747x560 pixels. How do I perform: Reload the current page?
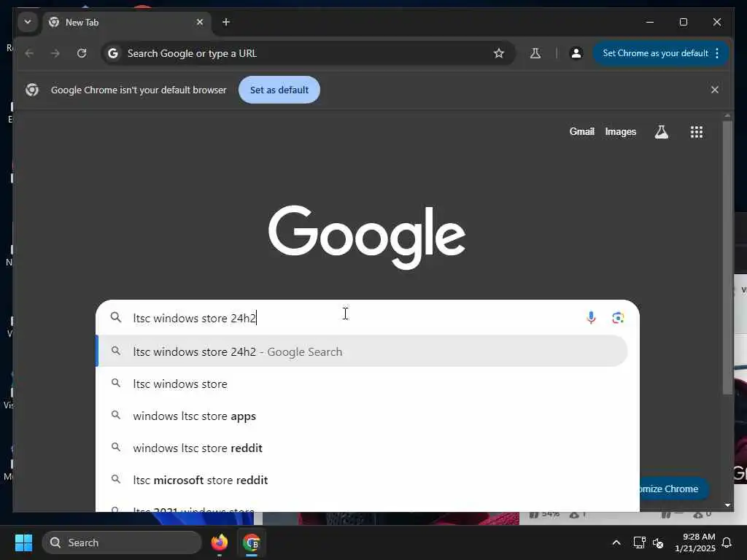82,53
